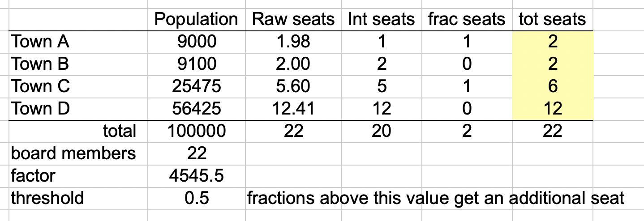Click the tot seats column header
644x221 pixels.
tap(553, 20)
